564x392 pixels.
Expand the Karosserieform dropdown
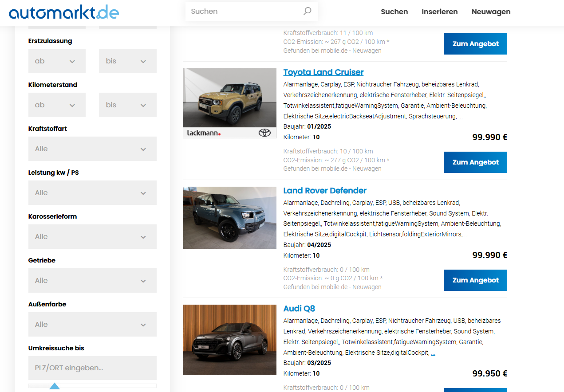click(92, 237)
